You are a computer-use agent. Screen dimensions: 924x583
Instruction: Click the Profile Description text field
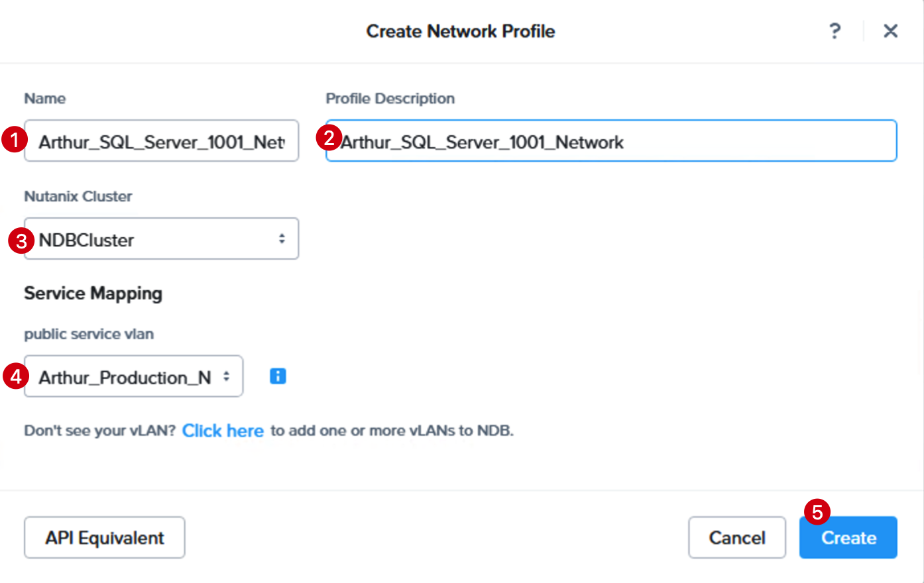[611, 140]
